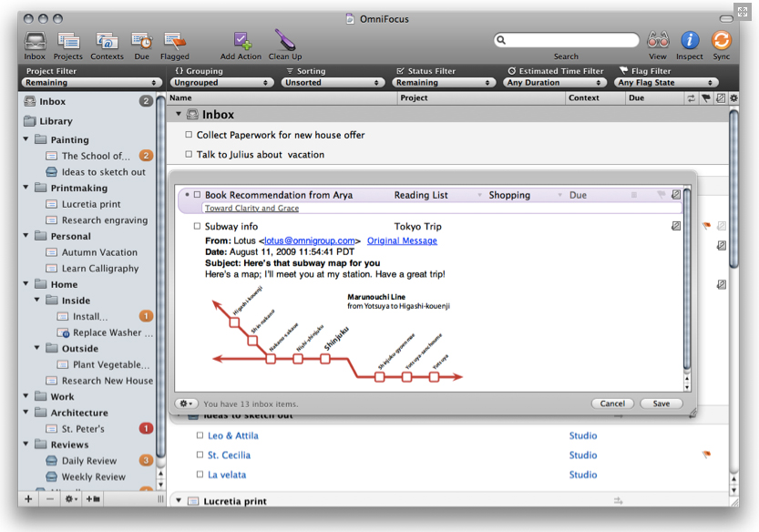The width and height of the screenshot is (759, 532).
Task: Click the quick entry panel scrollbar
Action: click(686, 279)
